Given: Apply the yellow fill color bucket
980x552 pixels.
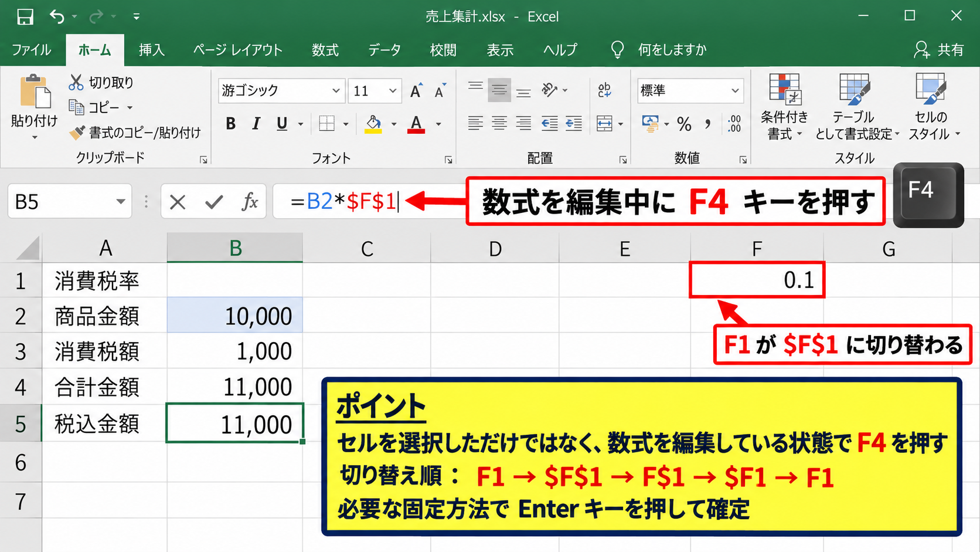Looking at the screenshot, I should pos(373,124).
